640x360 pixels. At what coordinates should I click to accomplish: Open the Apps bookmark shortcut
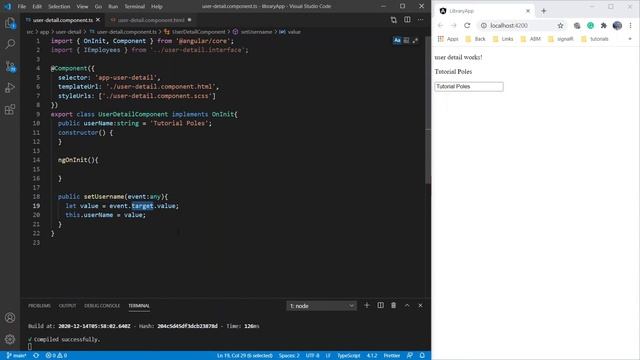click(448, 39)
